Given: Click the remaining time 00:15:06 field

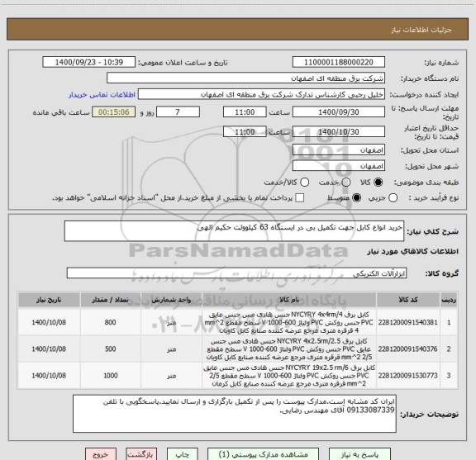Looking at the screenshot, I should click(x=114, y=112).
